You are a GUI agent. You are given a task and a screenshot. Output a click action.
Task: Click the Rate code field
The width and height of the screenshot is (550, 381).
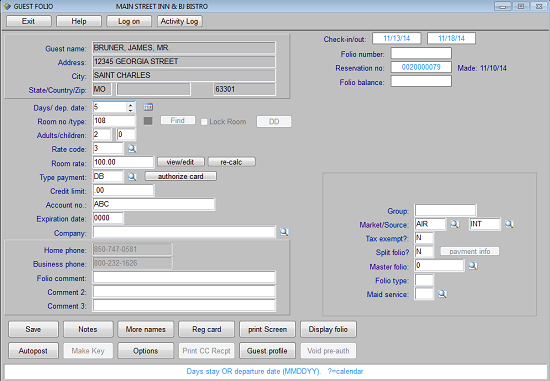pyautogui.click(x=108, y=148)
